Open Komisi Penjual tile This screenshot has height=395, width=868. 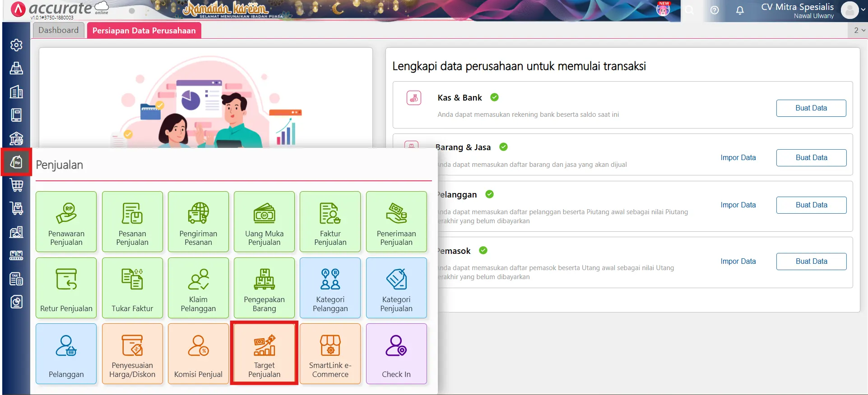tap(198, 353)
